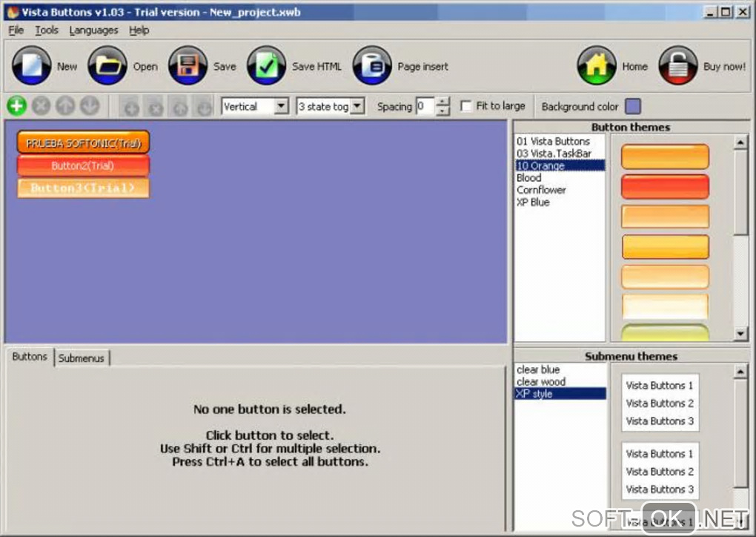Open the Languages menu
This screenshot has width=756, height=537.
93,30
